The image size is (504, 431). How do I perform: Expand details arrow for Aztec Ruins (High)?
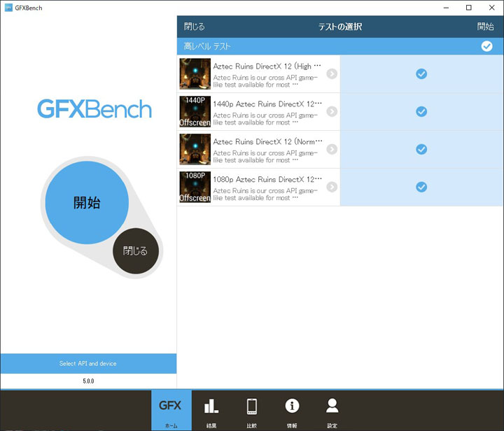pos(332,74)
